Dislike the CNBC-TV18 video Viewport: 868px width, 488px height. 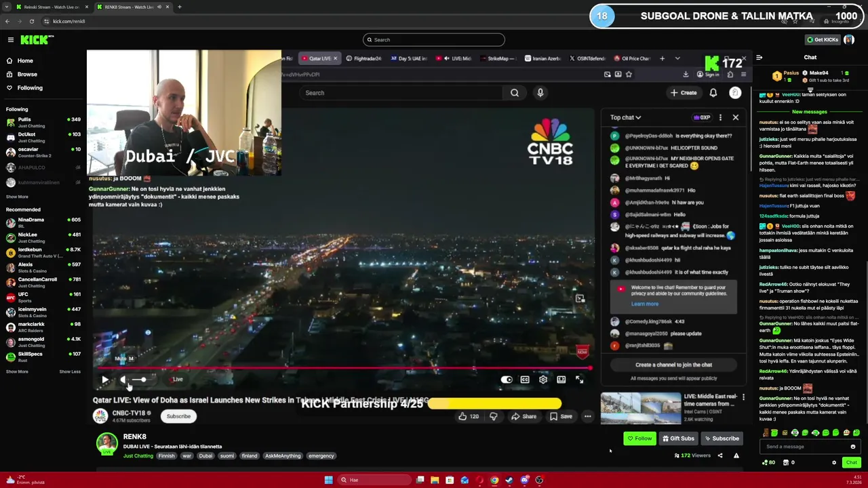[494, 416]
